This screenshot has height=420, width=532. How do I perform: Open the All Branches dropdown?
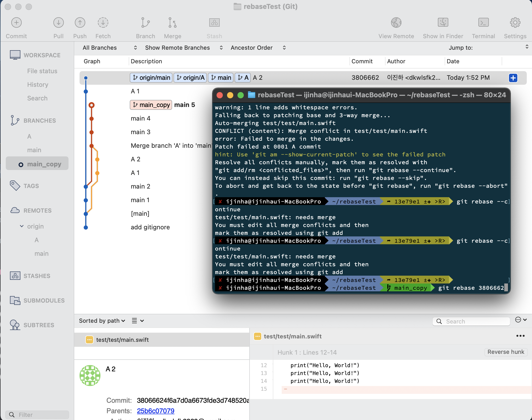click(110, 48)
